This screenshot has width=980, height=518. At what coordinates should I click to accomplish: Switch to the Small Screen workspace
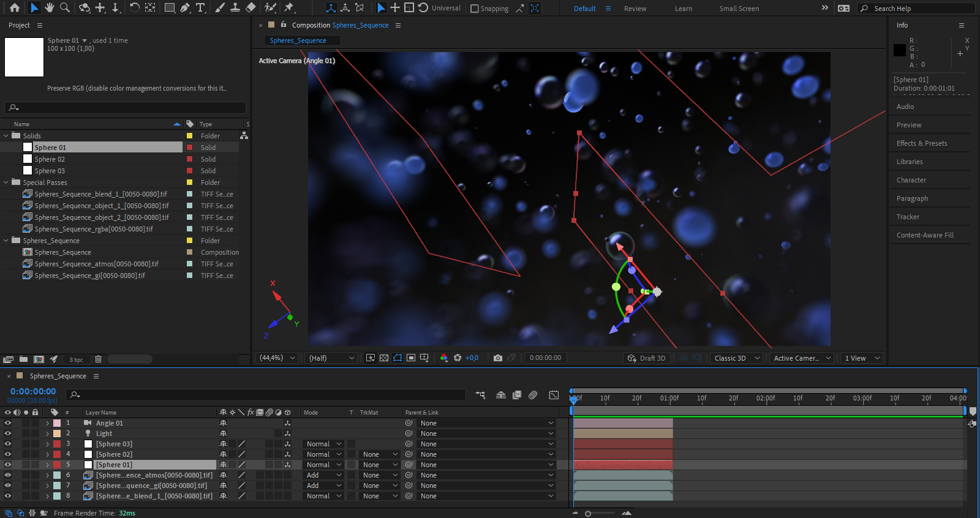(739, 9)
